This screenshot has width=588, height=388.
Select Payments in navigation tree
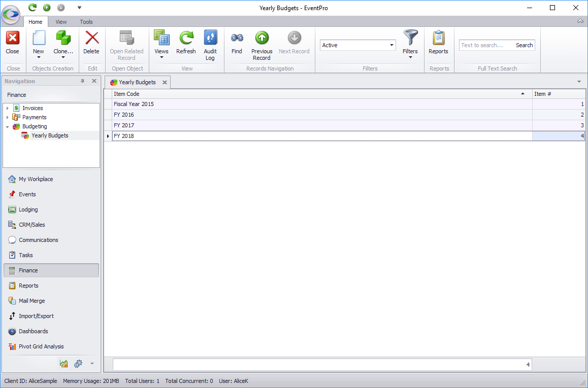(34, 117)
